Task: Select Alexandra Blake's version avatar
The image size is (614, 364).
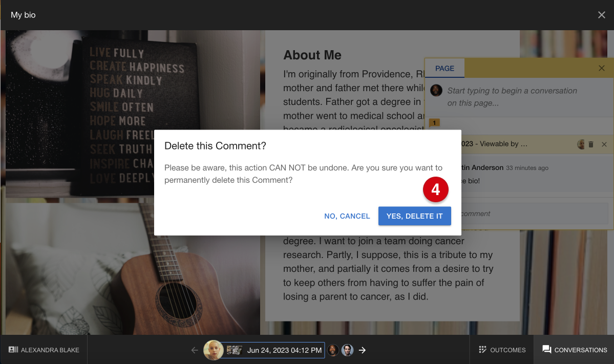Action: coord(214,350)
